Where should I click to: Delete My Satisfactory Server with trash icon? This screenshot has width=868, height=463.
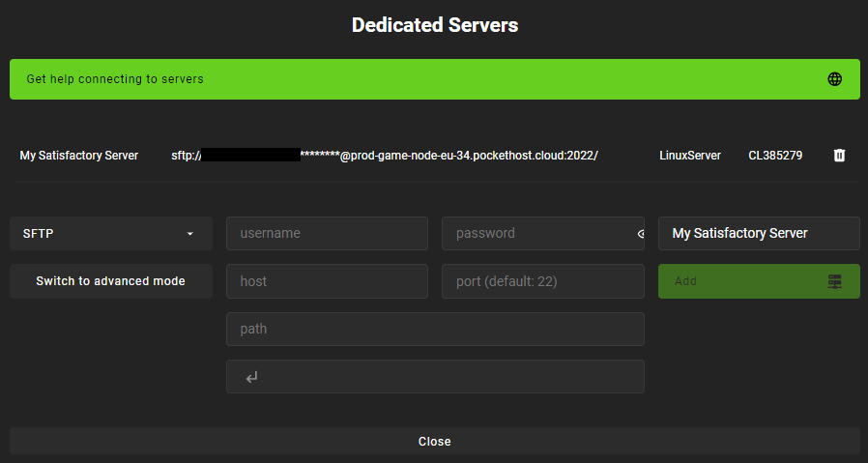[839, 155]
